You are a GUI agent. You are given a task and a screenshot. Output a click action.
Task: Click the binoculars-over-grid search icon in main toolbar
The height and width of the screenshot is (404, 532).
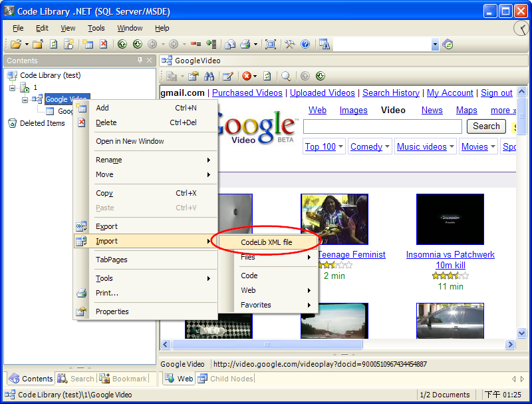[325, 44]
